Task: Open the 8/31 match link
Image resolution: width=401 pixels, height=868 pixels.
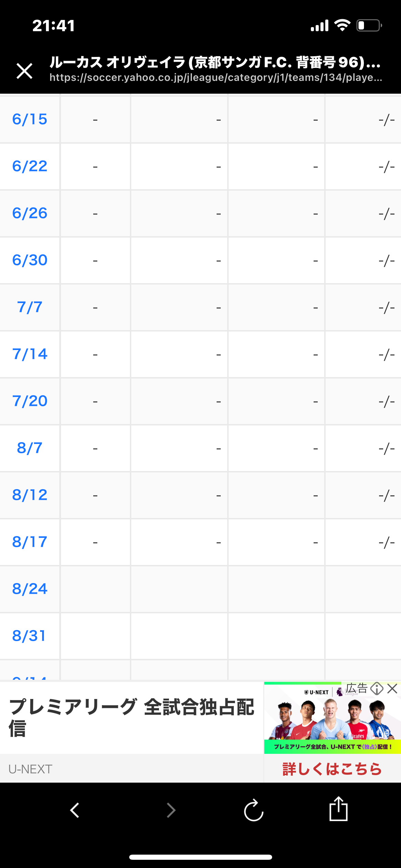Action: (x=29, y=636)
